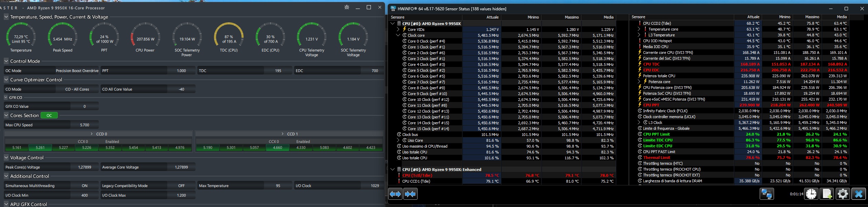Close sensors with the blue X icon

click(858, 194)
